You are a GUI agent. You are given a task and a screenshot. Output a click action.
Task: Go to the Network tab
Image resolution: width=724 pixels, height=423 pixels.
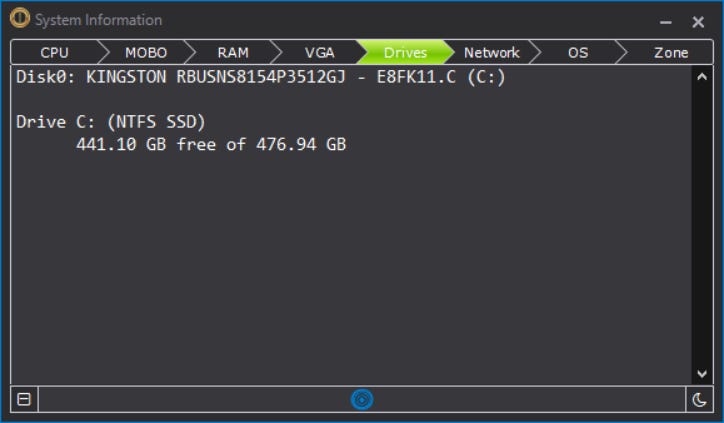pos(492,52)
